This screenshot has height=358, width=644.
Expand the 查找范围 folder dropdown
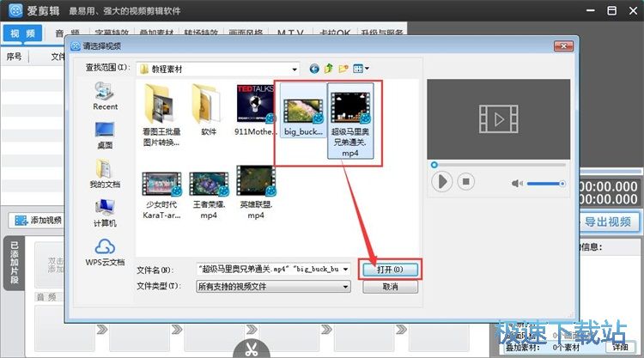click(295, 70)
